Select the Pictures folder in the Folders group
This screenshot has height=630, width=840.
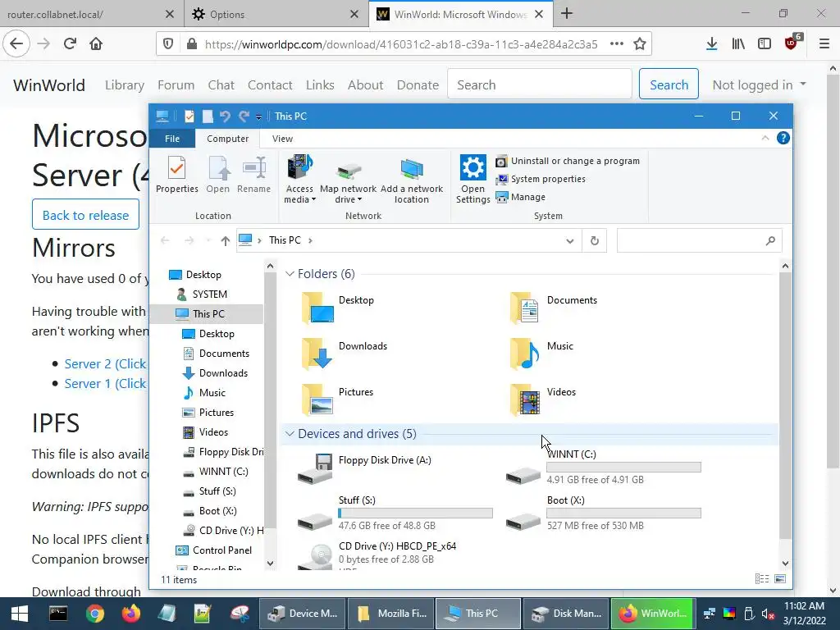pos(337,400)
